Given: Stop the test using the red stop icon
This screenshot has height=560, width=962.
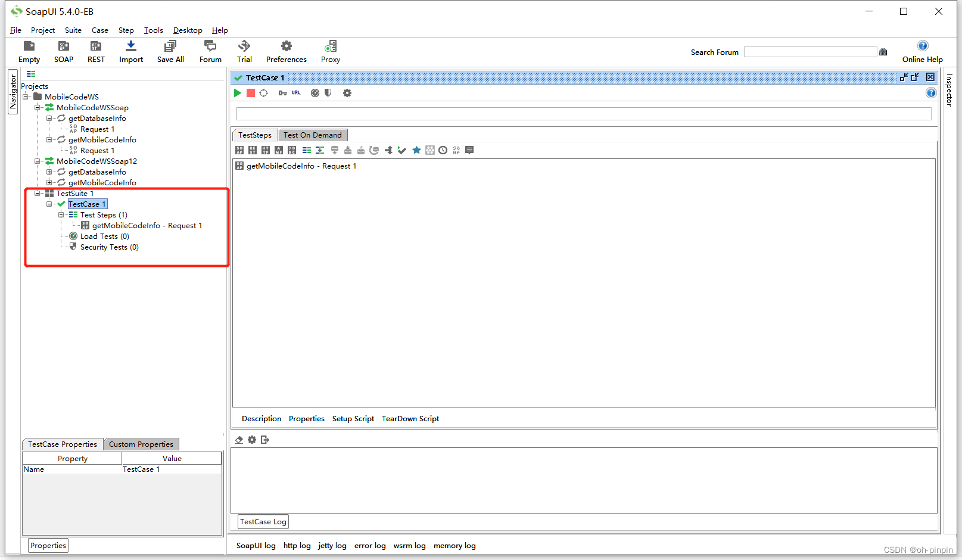Looking at the screenshot, I should 250,92.
